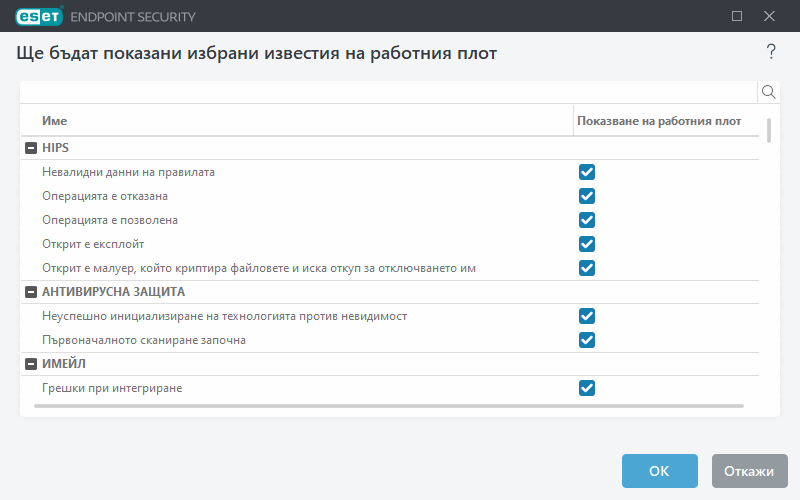
Task: Collapse the АНТИВИРУСНА ЗАЩИТА group
Action: click(x=31, y=292)
